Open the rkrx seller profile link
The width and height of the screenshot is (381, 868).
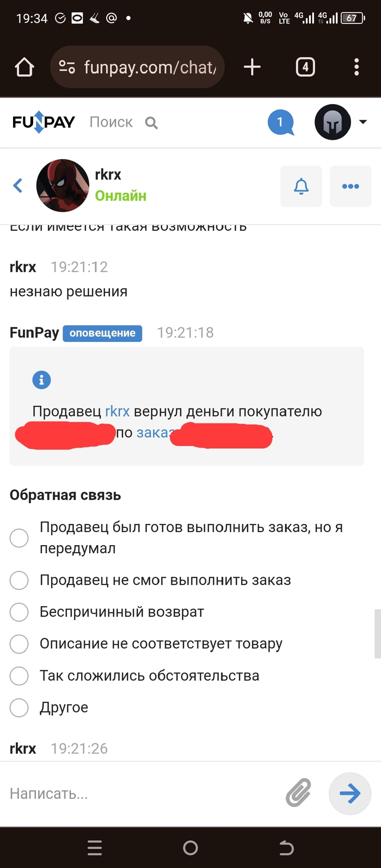pyautogui.click(x=117, y=411)
